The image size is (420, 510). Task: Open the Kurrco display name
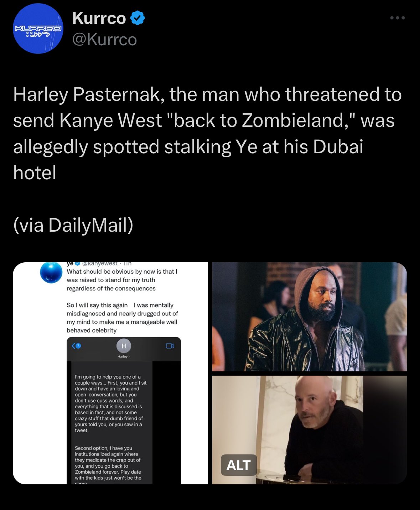click(99, 18)
